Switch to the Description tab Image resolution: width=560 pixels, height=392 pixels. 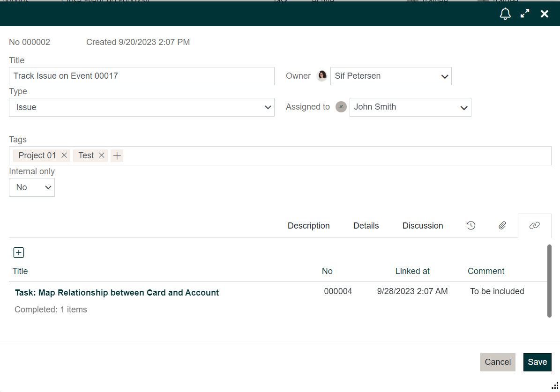308,226
